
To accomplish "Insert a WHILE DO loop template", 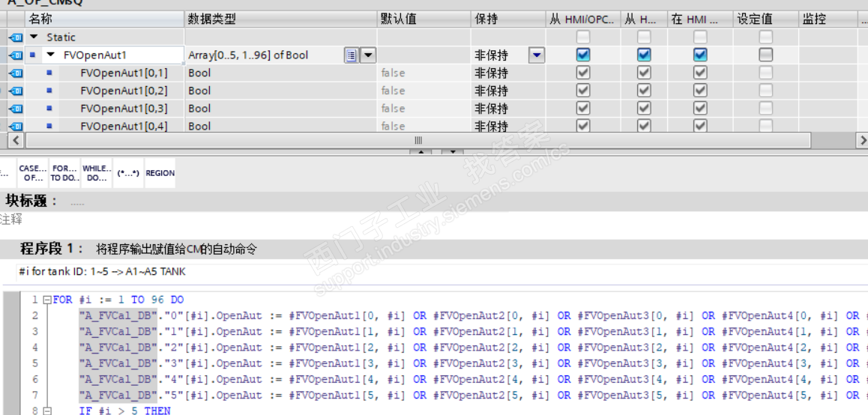I will 97,173.
